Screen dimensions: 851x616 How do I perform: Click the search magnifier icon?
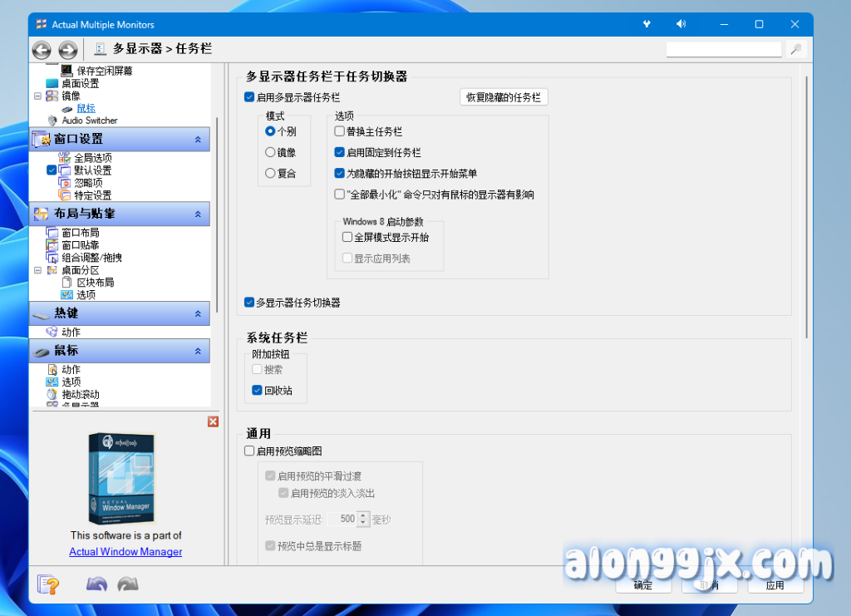coord(796,50)
